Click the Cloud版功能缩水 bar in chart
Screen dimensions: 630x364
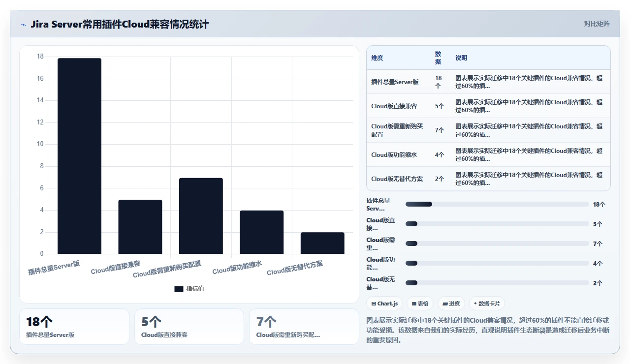262,232
